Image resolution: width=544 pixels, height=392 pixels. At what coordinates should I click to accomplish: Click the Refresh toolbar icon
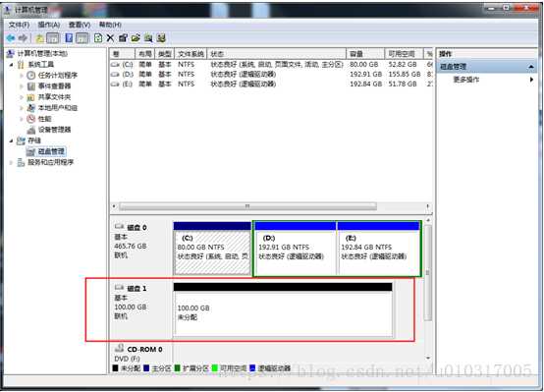(x=98, y=38)
